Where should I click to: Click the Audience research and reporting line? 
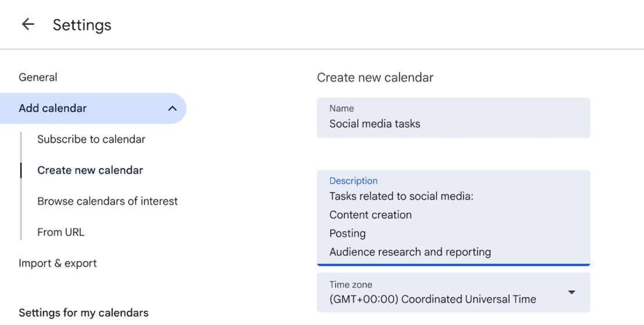410,252
